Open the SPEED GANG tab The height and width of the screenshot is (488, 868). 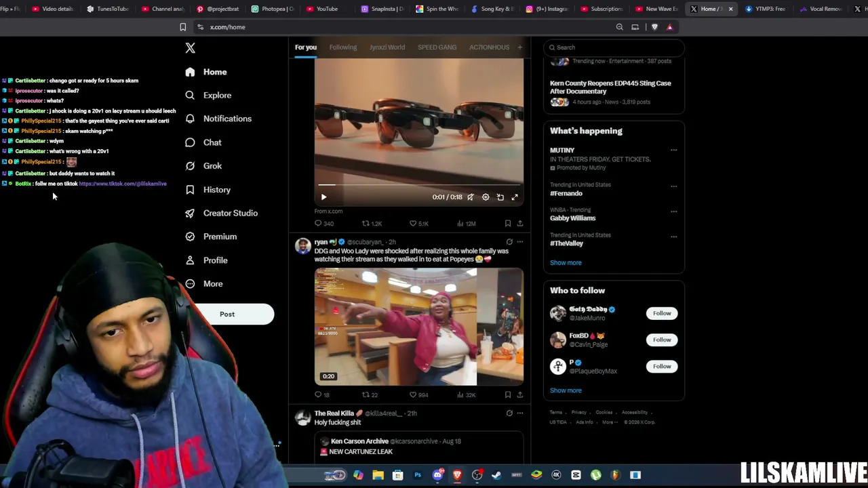(x=437, y=47)
